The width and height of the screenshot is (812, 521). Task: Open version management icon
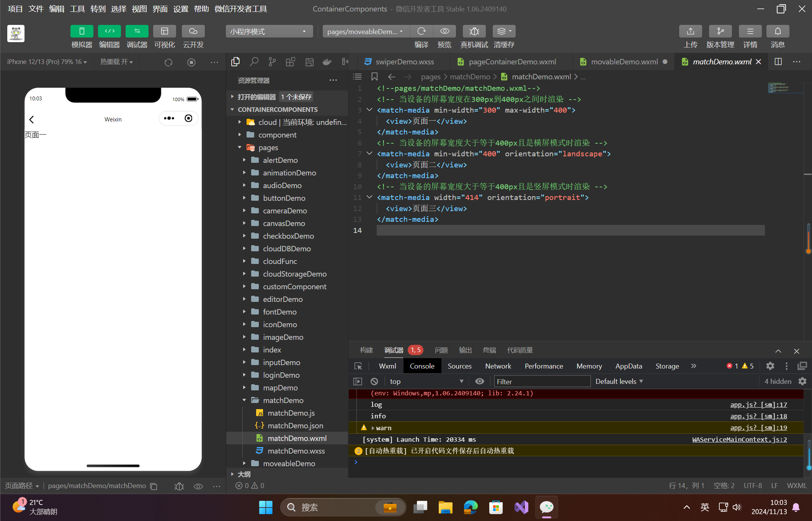click(x=720, y=31)
